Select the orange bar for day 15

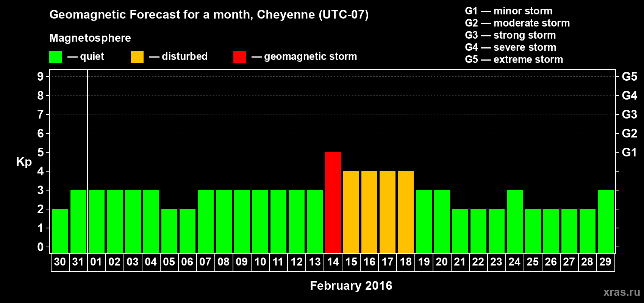tap(351, 212)
